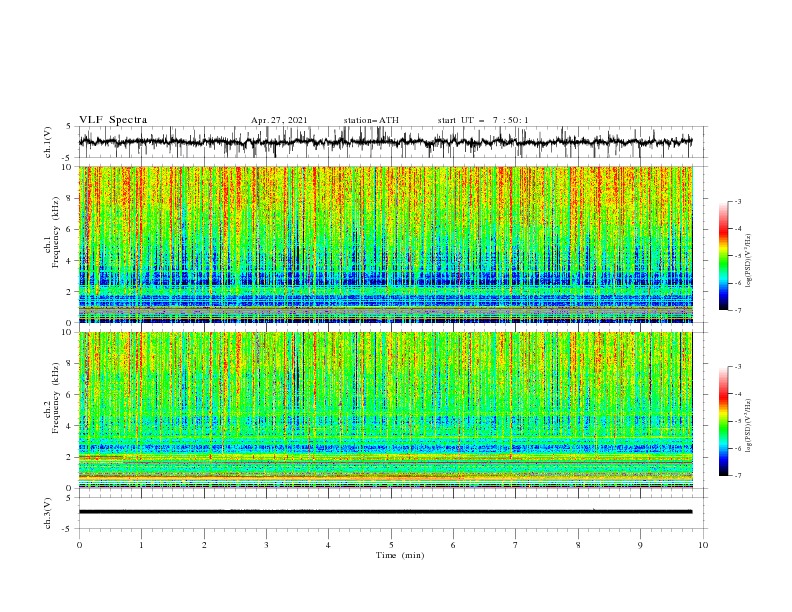Image resolution: width=792 pixels, height=612 pixels.
Task: Click the "5" tick on the time axis
Action: click(391, 545)
